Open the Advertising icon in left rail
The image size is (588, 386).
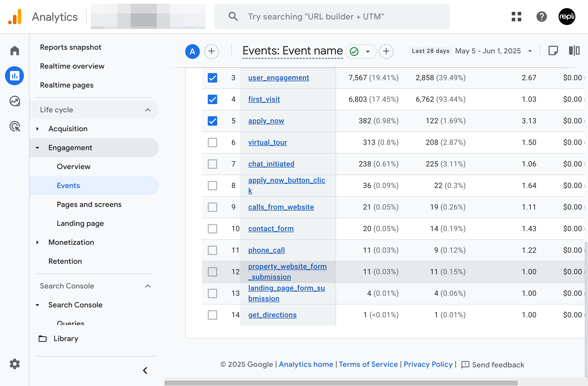[x=15, y=126]
